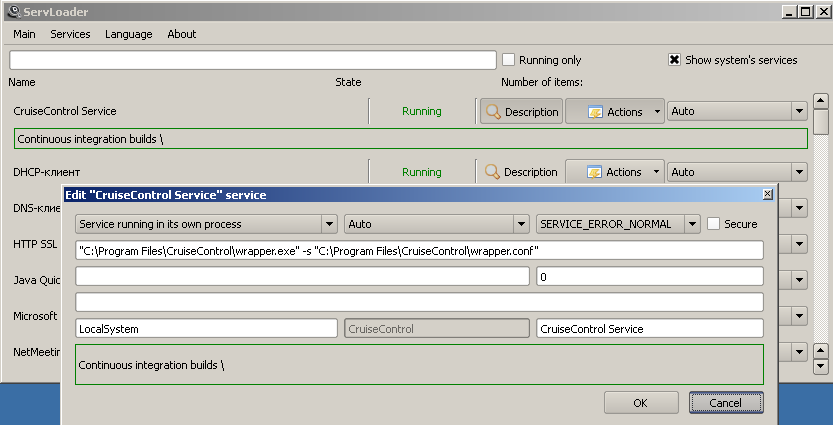Enable the Running only checkbox
Screen dimensions: 833x425
point(508,60)
